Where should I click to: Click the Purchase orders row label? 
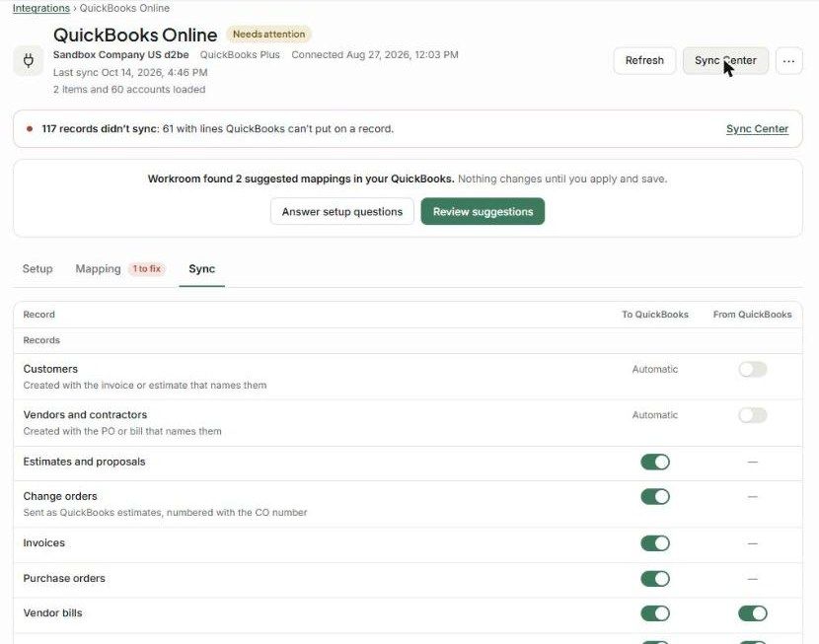click(64, 579)
